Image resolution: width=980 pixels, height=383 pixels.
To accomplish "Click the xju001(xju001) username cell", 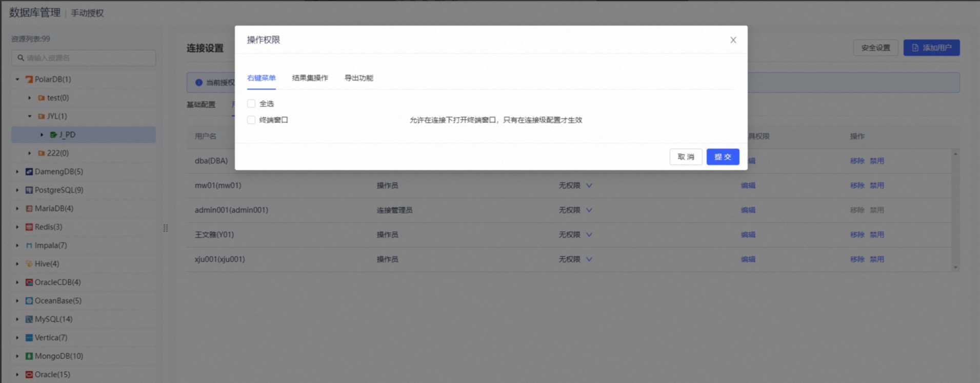I will [220, 259].
